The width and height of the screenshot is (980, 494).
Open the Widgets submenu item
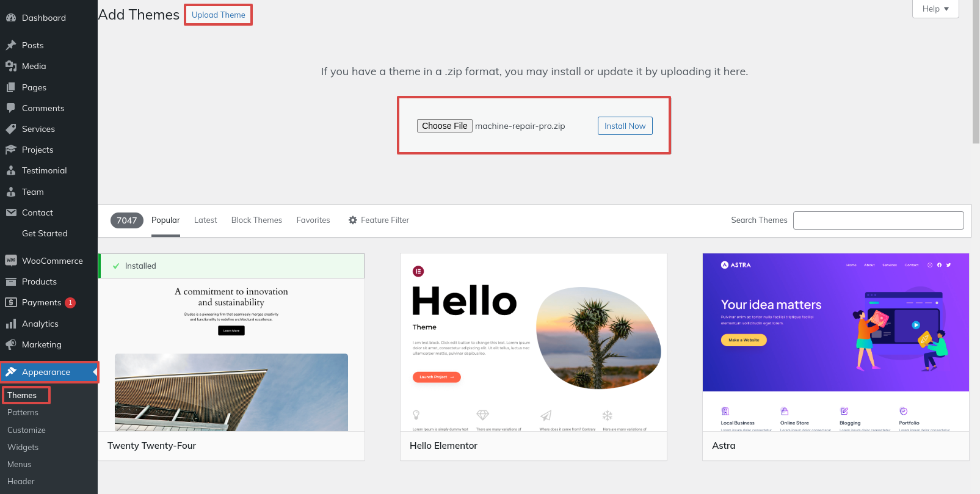(x=23, y=447)
